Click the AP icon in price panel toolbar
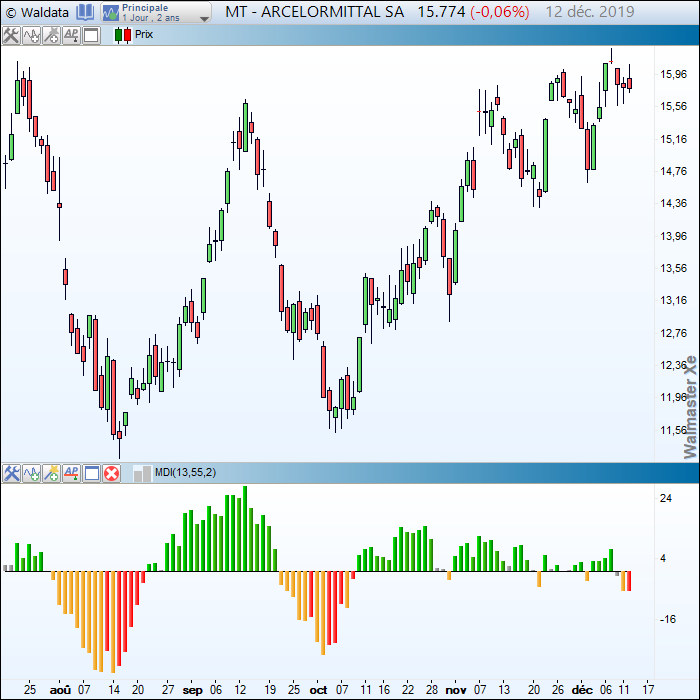 point(71,35)
